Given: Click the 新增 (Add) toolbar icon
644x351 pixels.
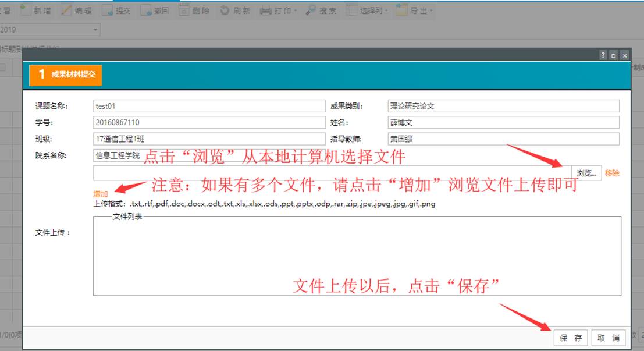Looking at the screenshot, I should pos(25,10).
